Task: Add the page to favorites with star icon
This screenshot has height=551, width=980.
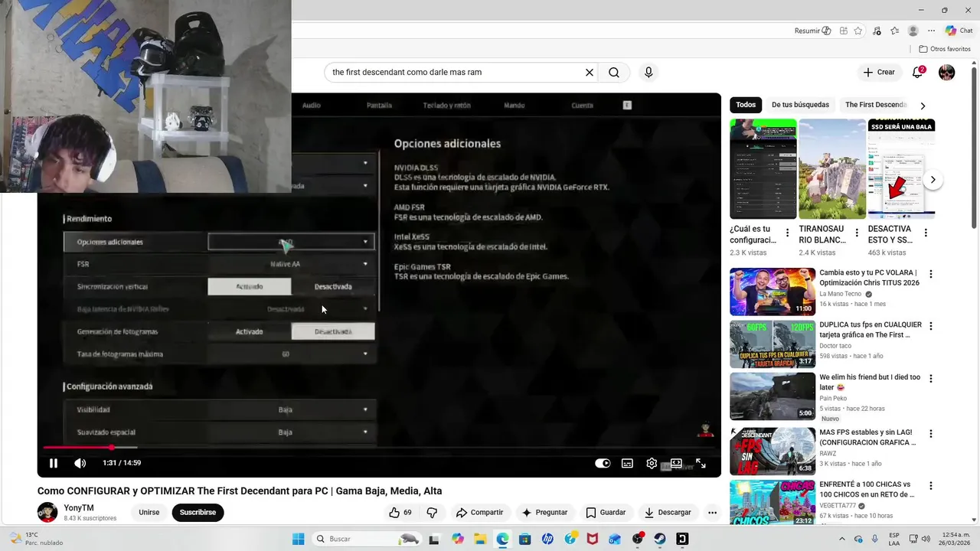Action: pyautogui.click(x=858, y=31)
